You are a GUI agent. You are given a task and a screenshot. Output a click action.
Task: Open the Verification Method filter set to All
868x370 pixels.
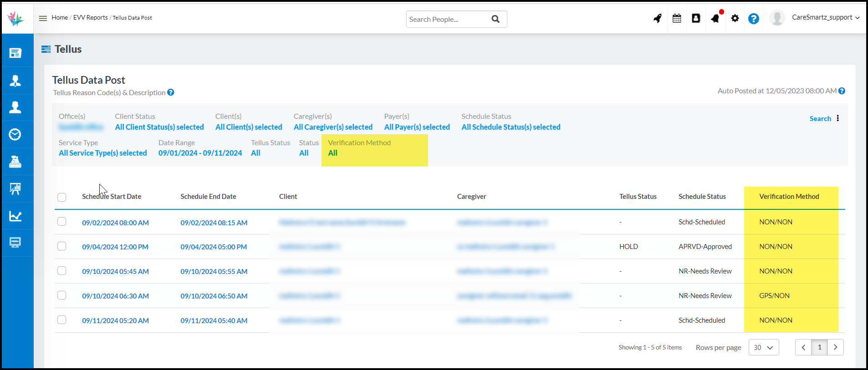[333, 153]
